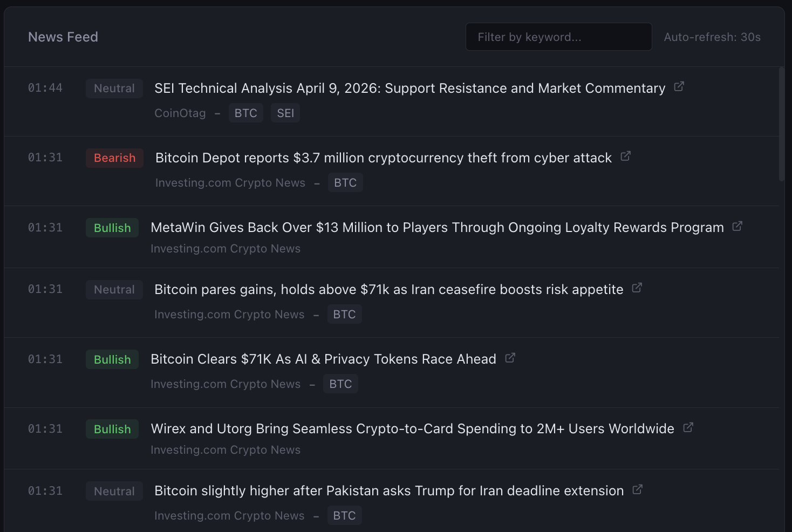
Task: Toggle the Bearish badge on Bitcoin Depot story
Action: point(114,158)
